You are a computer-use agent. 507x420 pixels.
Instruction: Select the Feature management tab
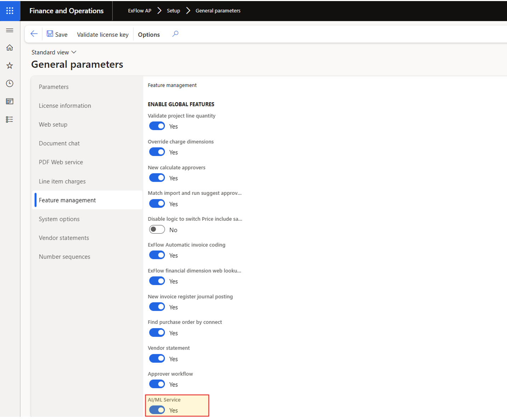[x=87, y=200]
